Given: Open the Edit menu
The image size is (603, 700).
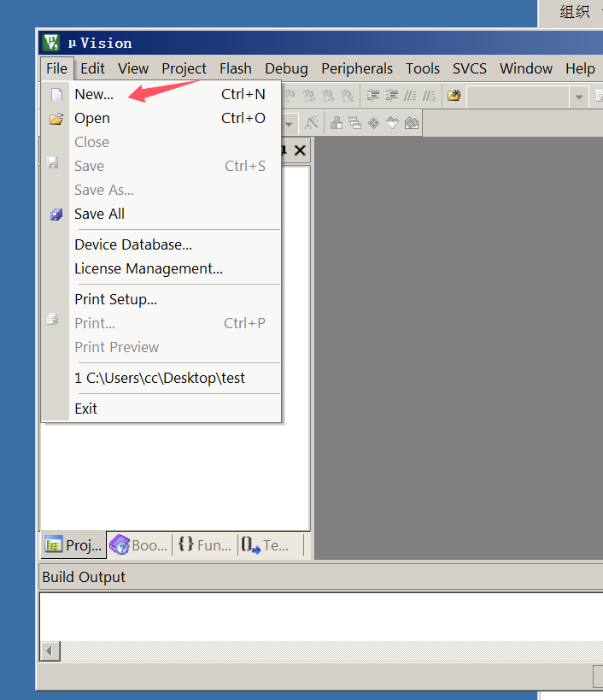Looking at the screenshot, I should [92, 68].
